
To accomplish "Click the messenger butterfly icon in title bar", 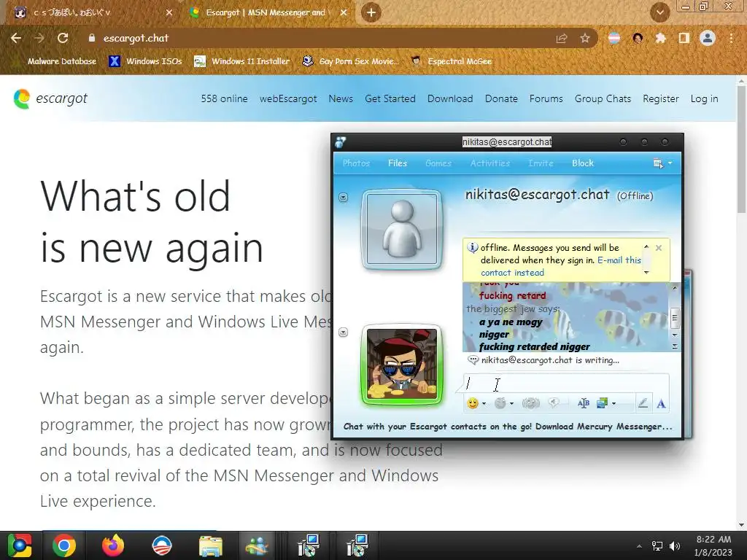I will pyautogui.click(x=340, y=142).
